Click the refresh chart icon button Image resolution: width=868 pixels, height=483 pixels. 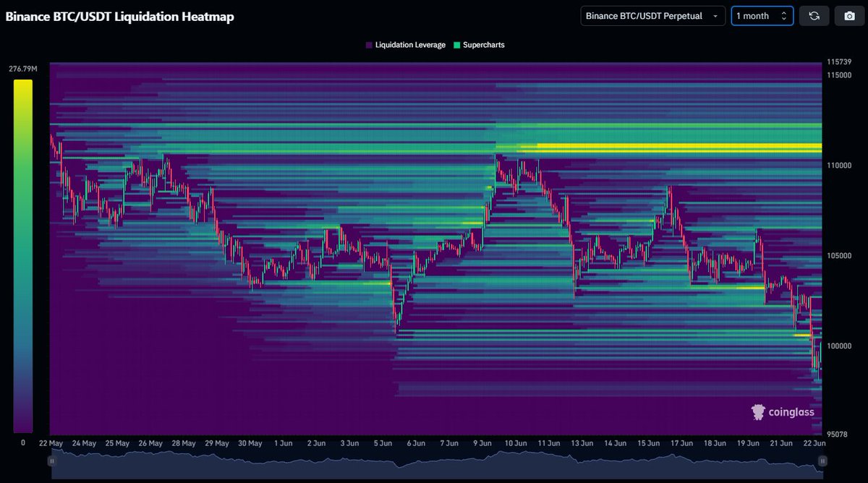point(814,16)
